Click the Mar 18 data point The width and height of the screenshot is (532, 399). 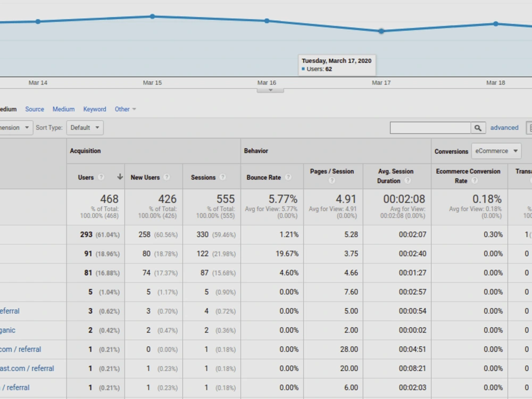(x=496, y=24)
